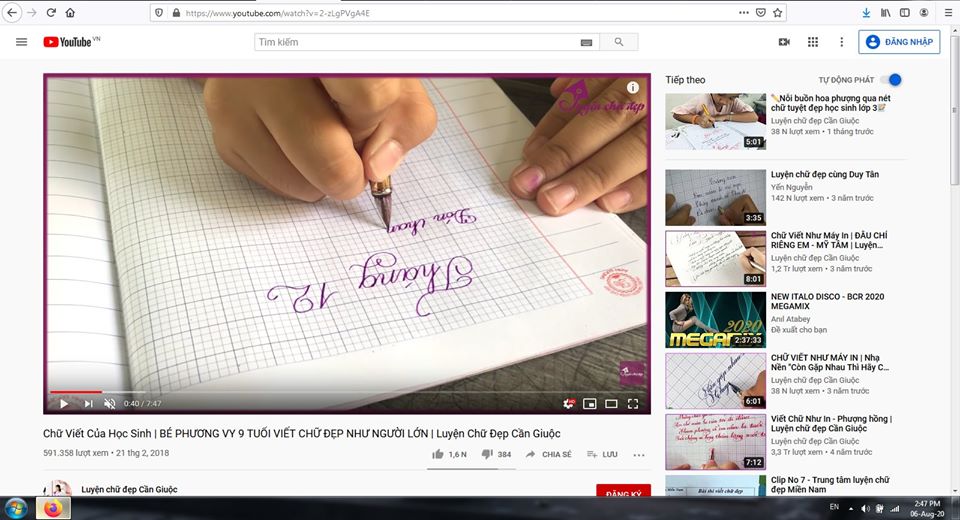
Task: Play the video with the play button
Action: 63,404
